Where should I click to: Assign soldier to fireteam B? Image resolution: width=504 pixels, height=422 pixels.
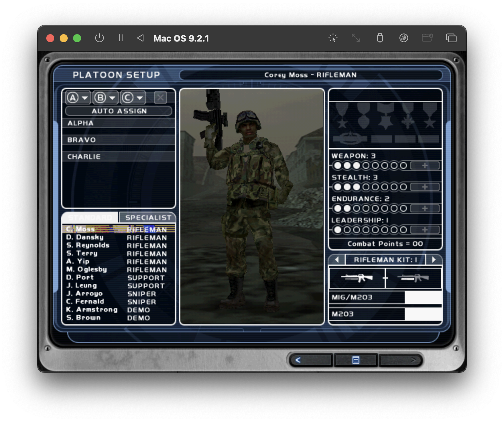coord(105,97)
